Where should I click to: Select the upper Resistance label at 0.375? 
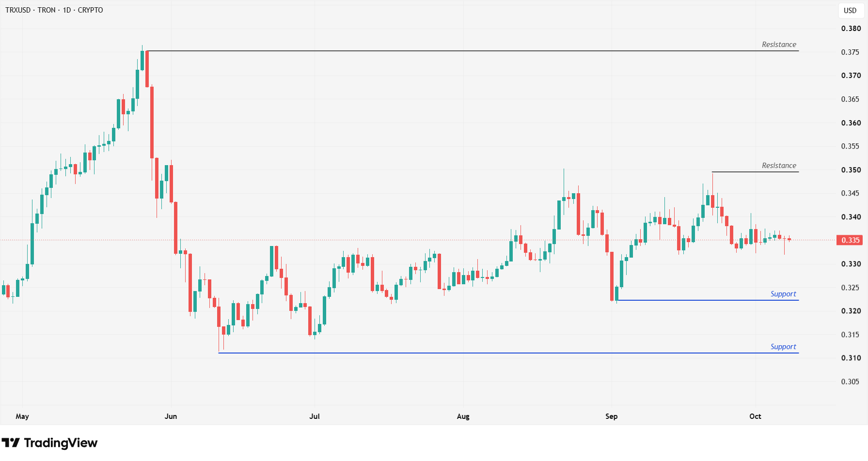coord(779,44)
